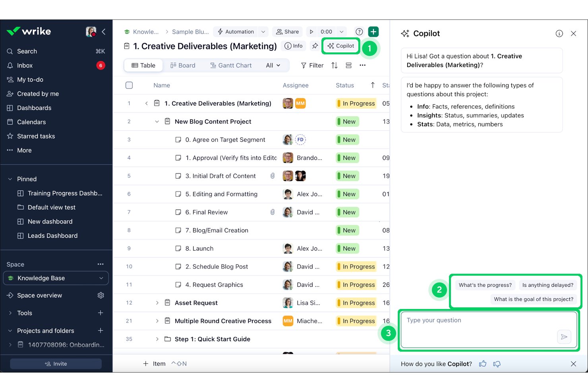Sort by Status column arrow
588x392 pixels.
point(373,85)
